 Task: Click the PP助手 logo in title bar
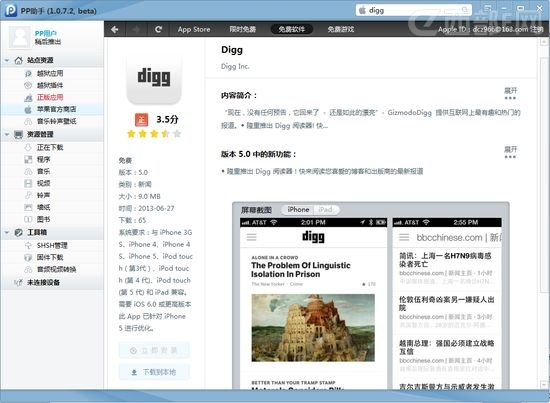coord(11,11)
